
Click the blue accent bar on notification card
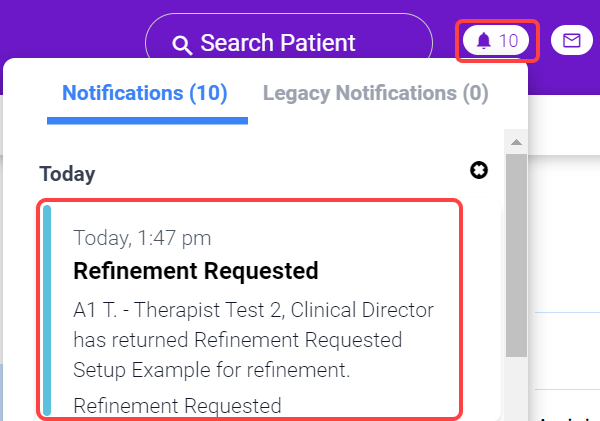click(x=46, y=310)
